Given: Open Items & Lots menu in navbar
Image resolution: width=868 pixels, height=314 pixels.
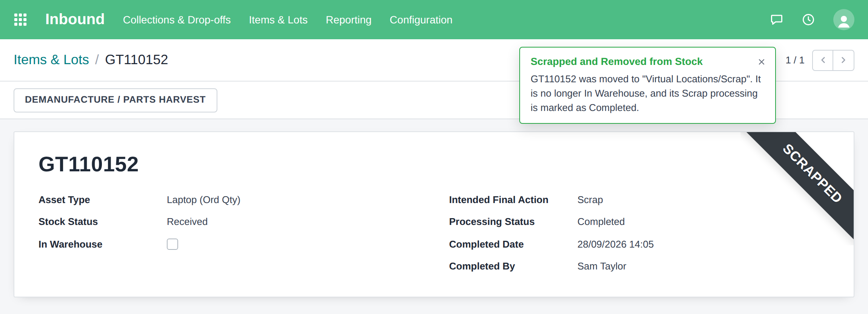Looking at the screenshot, I should 278,20.
